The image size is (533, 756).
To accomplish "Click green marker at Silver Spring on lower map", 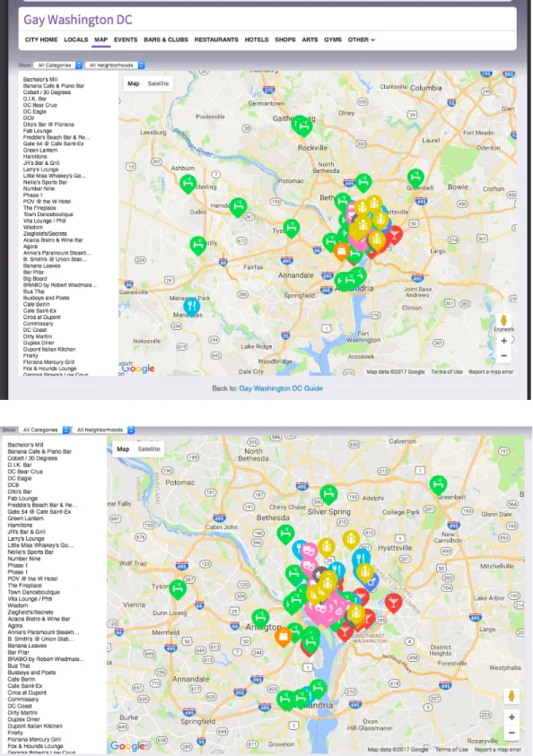I will pyautogui.click(x=328, y=495).
